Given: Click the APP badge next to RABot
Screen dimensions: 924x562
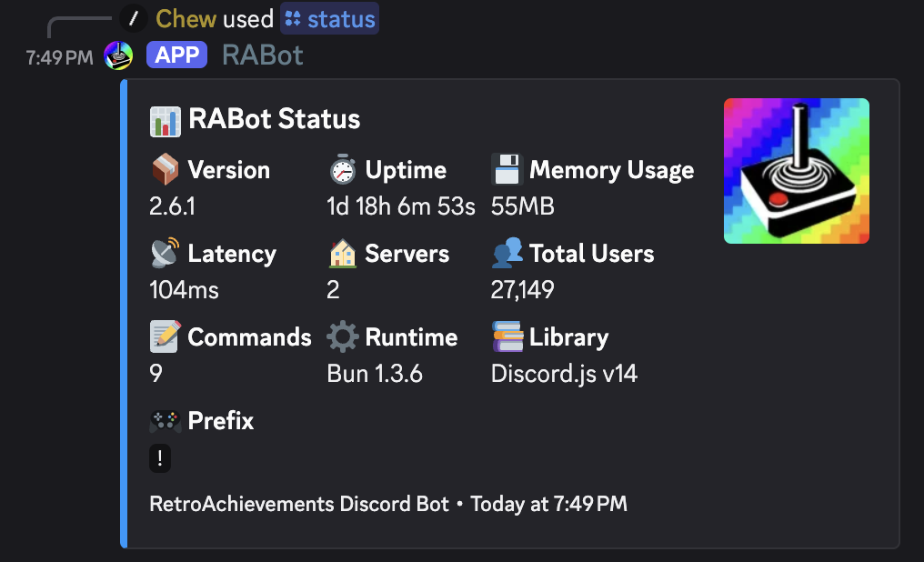Looking at the screenshot, I should (x=176, y=55).
